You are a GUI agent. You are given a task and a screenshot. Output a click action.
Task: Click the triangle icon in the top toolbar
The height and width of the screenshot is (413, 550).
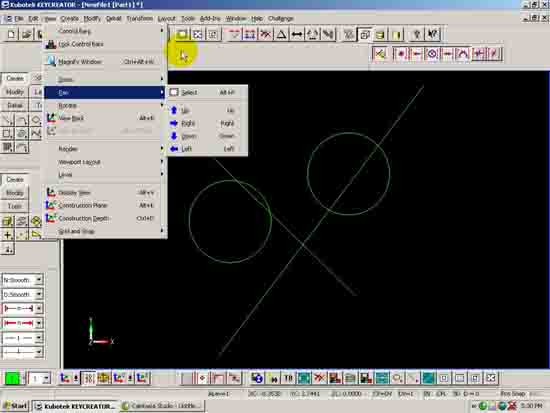tap(281, 34)
